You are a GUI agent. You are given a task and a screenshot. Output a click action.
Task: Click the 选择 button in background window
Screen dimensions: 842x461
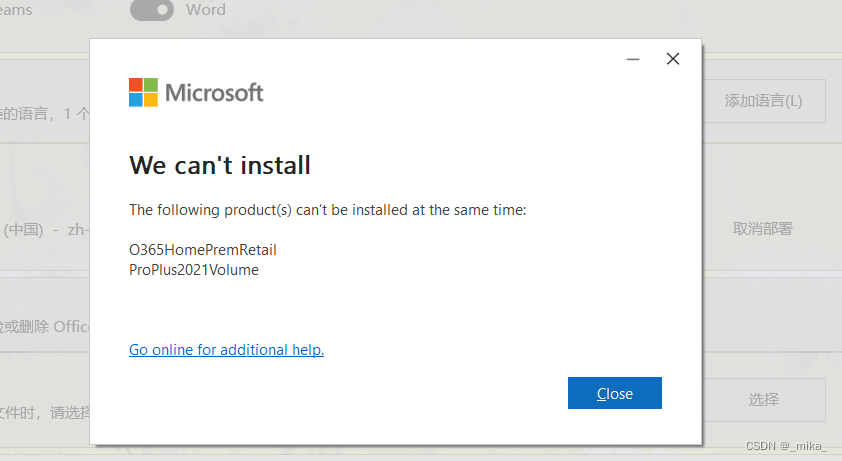click(x=763, y=399)
